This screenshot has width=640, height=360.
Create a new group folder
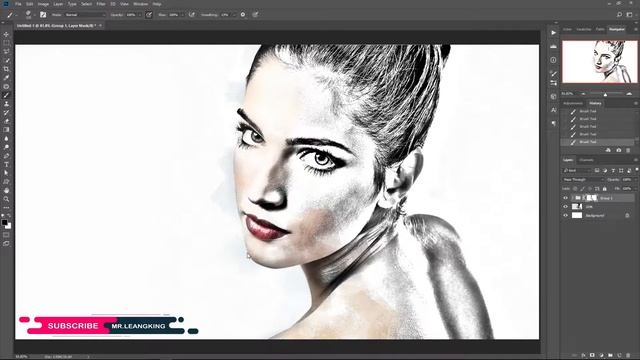coord(610,356)
